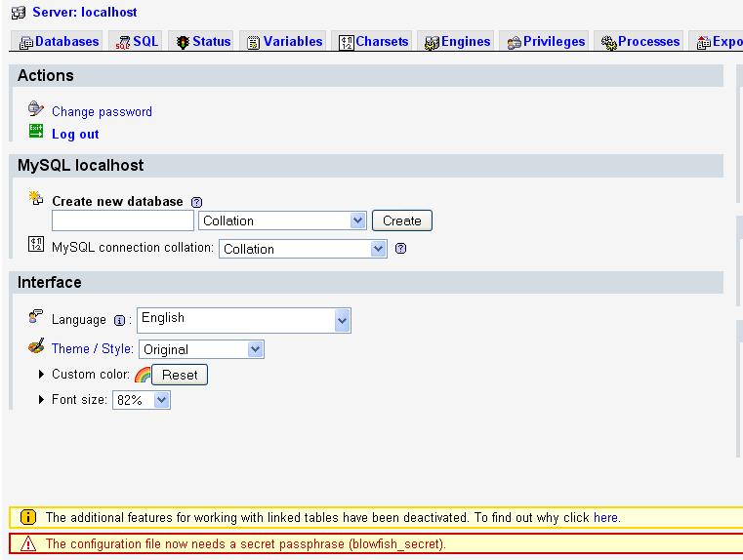Focus the new database name field
743x560 pixels.
123,220
